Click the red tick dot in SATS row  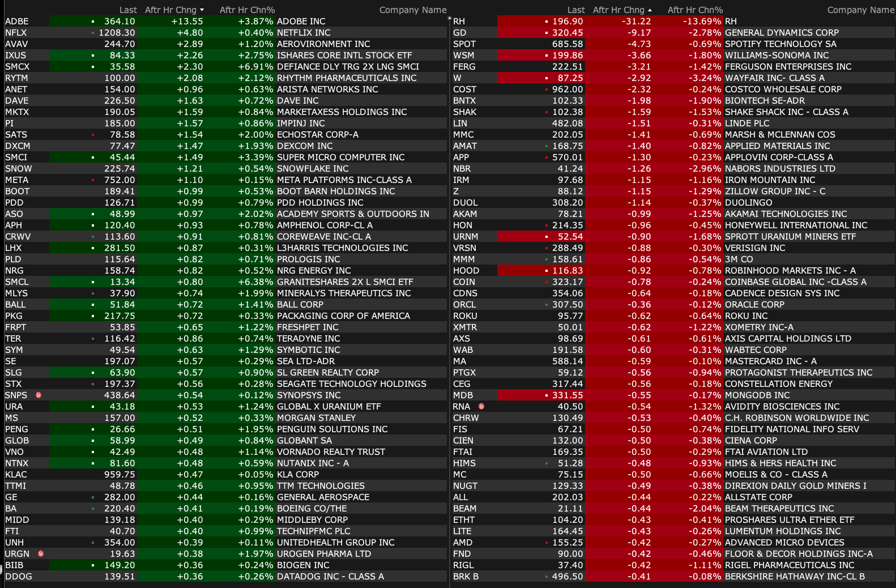pos(93,135)
